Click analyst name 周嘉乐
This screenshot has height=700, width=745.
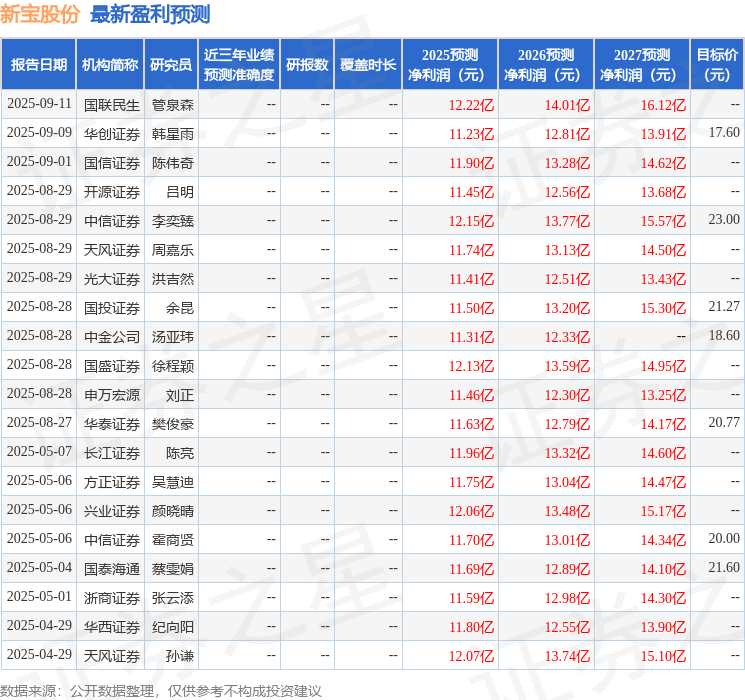pos(172,249)
